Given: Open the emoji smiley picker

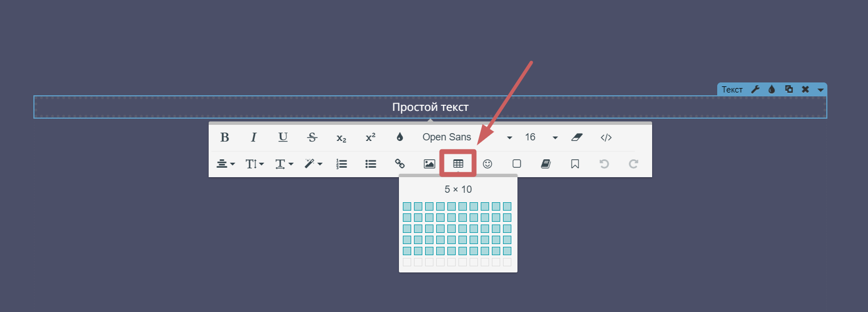Looking at the screenshot, I should 487,164.
